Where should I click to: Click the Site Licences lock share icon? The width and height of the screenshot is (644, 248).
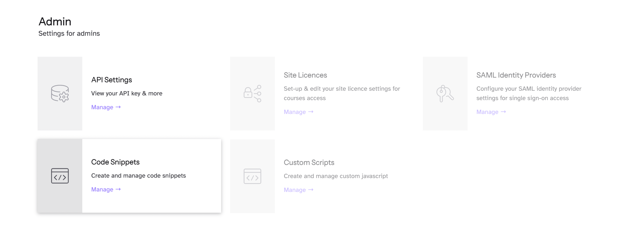[252, 93]
